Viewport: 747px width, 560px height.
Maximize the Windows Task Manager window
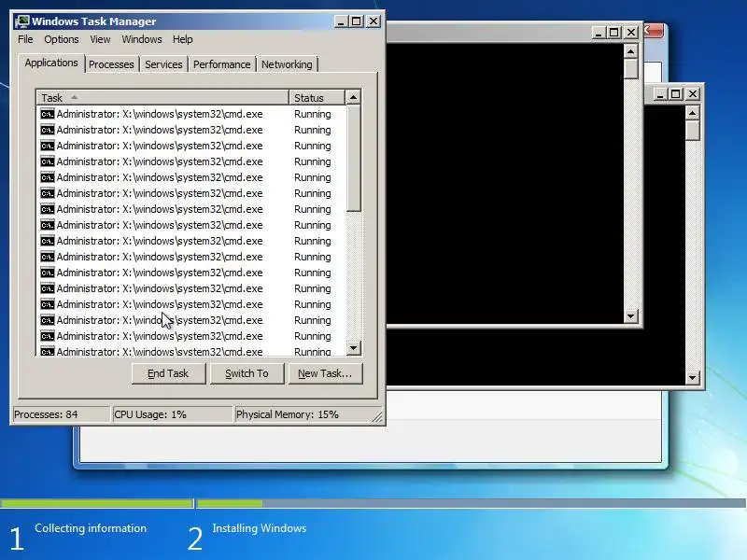pyautogui.click(x=357, y=21)
